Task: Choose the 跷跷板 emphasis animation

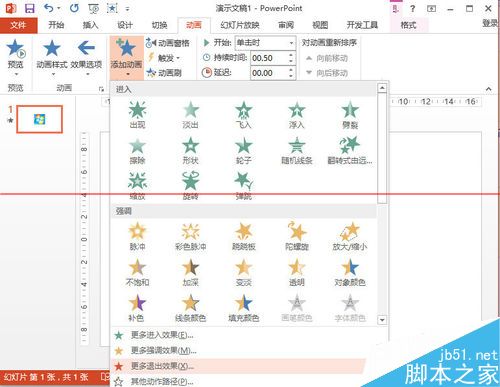Action: click(x=244, y=237)
